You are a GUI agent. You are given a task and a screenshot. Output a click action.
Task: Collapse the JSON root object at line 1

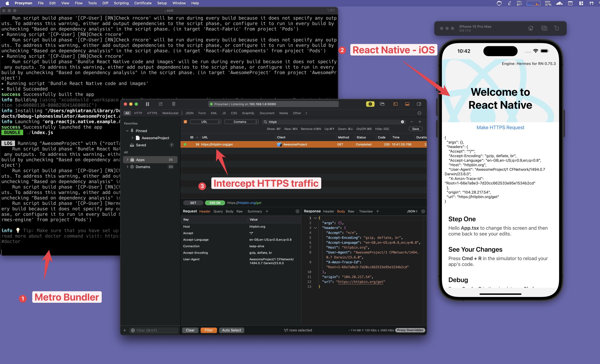[x=315, y=218]
